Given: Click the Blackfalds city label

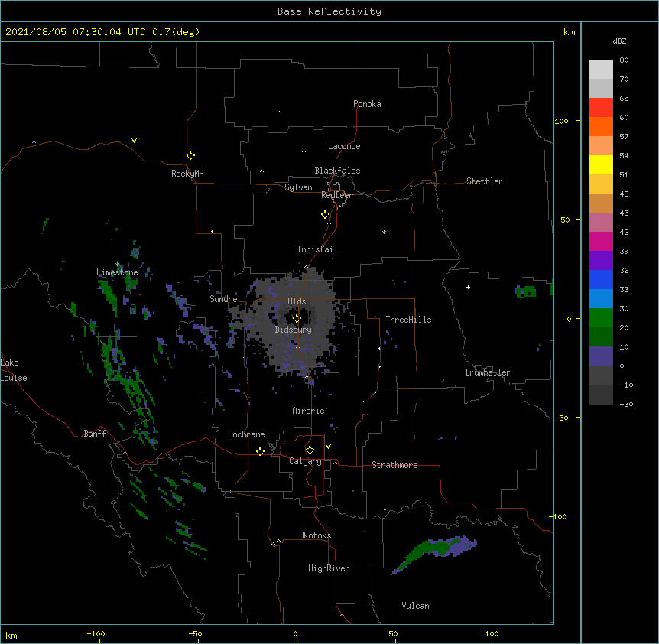Looking at the screenshot, I should [337, 171].
